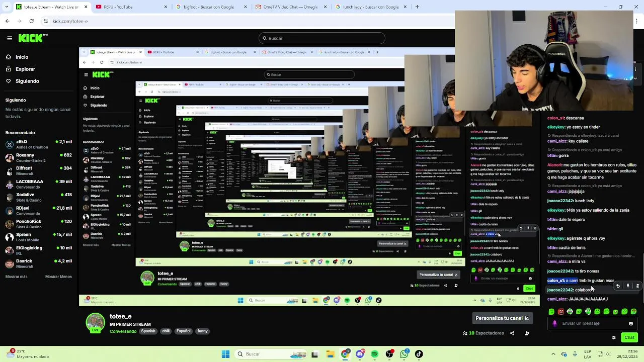Open chat settings gear icon

click(x=614, y=337)
